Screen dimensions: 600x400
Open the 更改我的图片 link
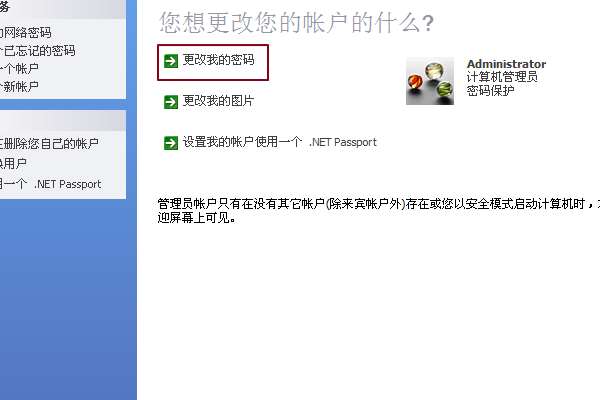pyautogui.click(x=218, y=101)
